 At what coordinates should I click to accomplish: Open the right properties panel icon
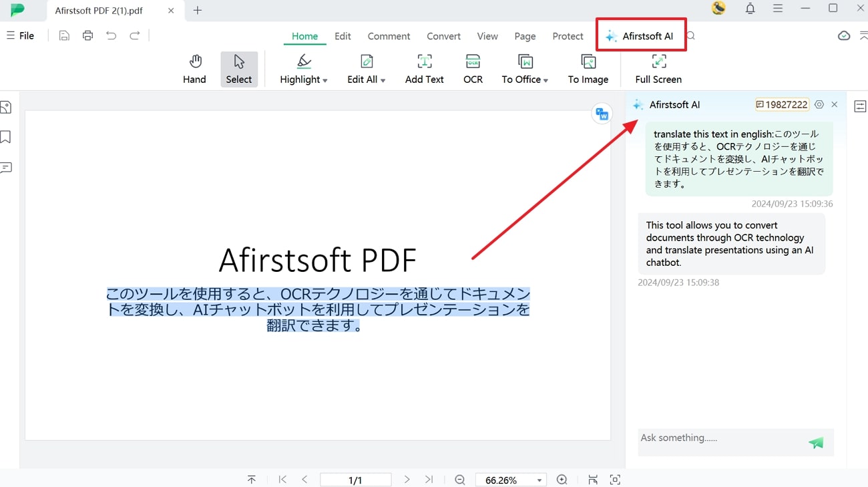[860, 106]
